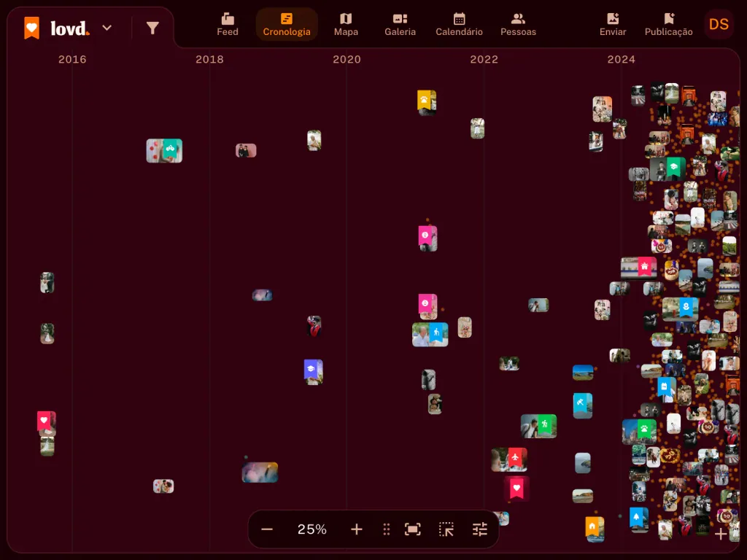This screenshot has width=747, height=560.
Task: Select the memory with the green hiker badge
Action: click(539, 426)
